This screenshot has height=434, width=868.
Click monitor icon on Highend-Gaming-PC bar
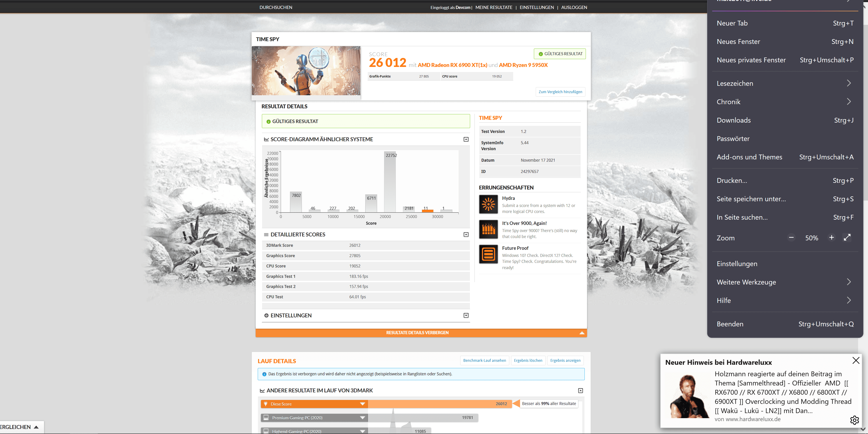pos(266,431)
